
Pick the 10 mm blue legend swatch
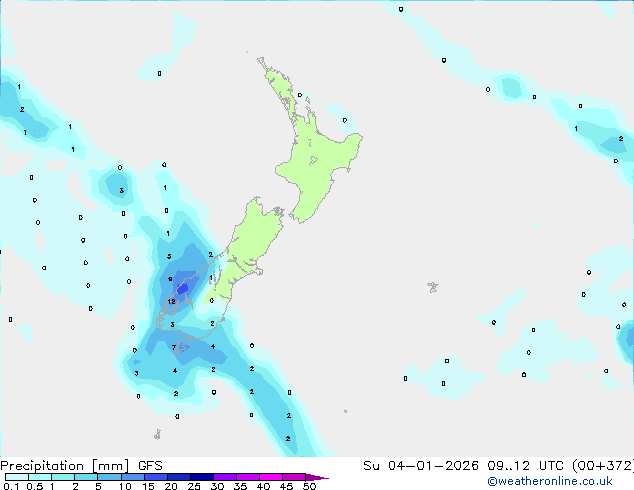(x=132, y=477)
